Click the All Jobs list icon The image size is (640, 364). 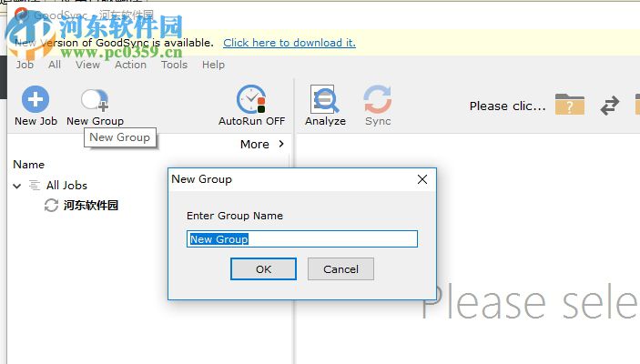coord(35,186)
